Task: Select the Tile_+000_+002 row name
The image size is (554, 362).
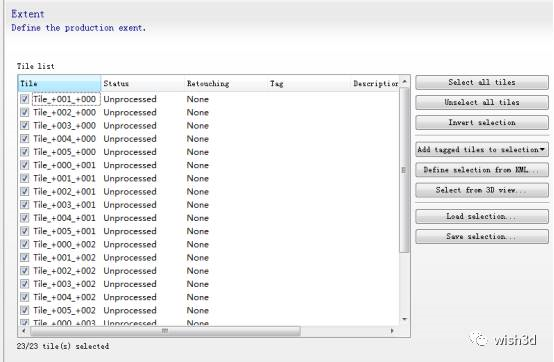Action: [65, 244]
